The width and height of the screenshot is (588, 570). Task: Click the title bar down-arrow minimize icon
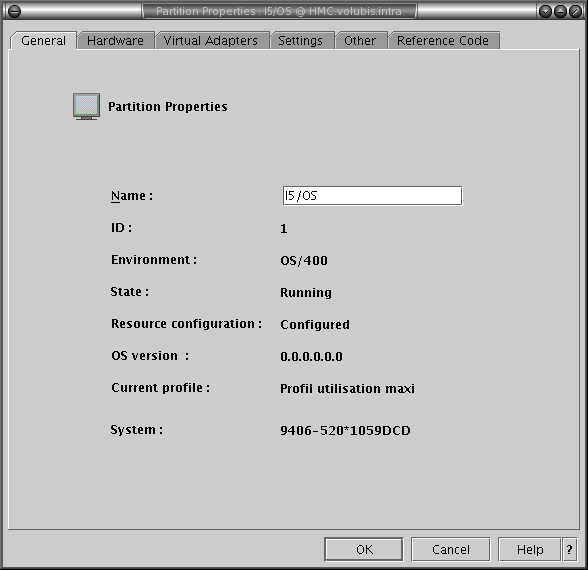(545, 12)
